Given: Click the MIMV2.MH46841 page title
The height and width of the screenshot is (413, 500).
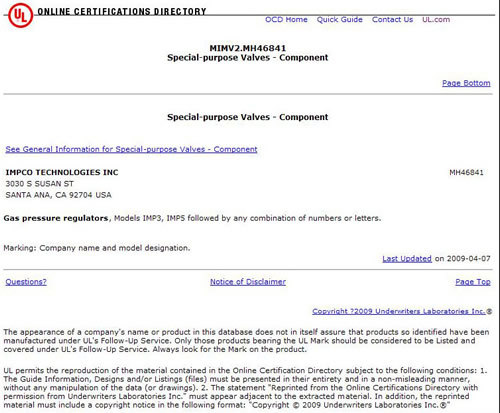Looking at the screenshot, I should coord(248,48).
